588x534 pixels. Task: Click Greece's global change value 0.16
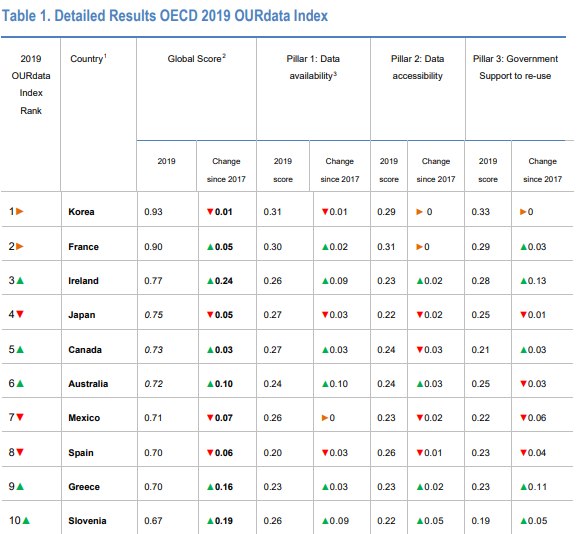click(x=224, y=487)
